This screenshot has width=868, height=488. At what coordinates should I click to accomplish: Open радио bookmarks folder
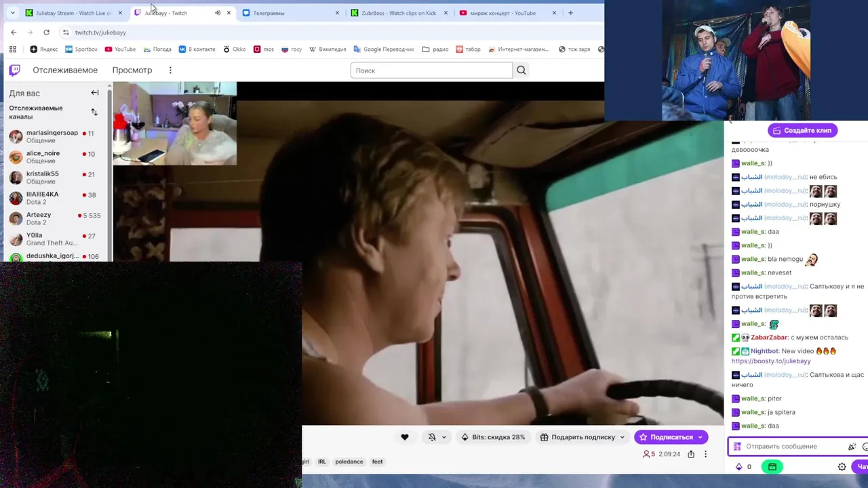[x=435, y=49]
